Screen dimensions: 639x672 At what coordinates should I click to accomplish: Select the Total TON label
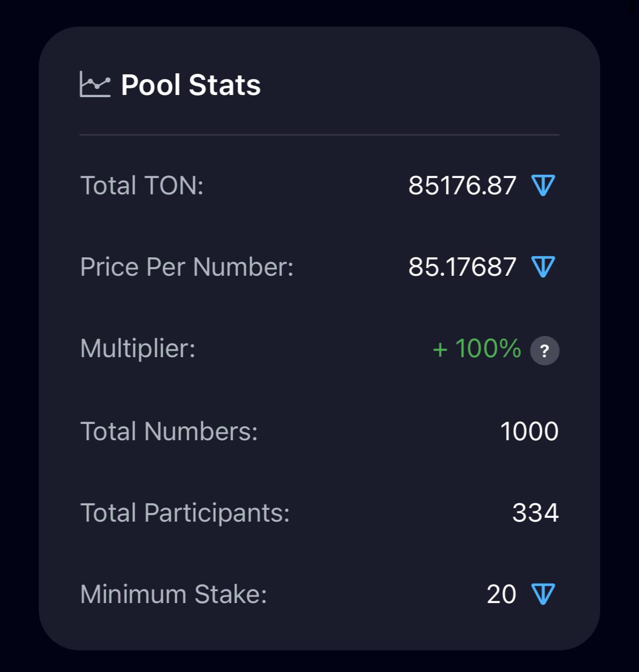click(x=142, y=185)
